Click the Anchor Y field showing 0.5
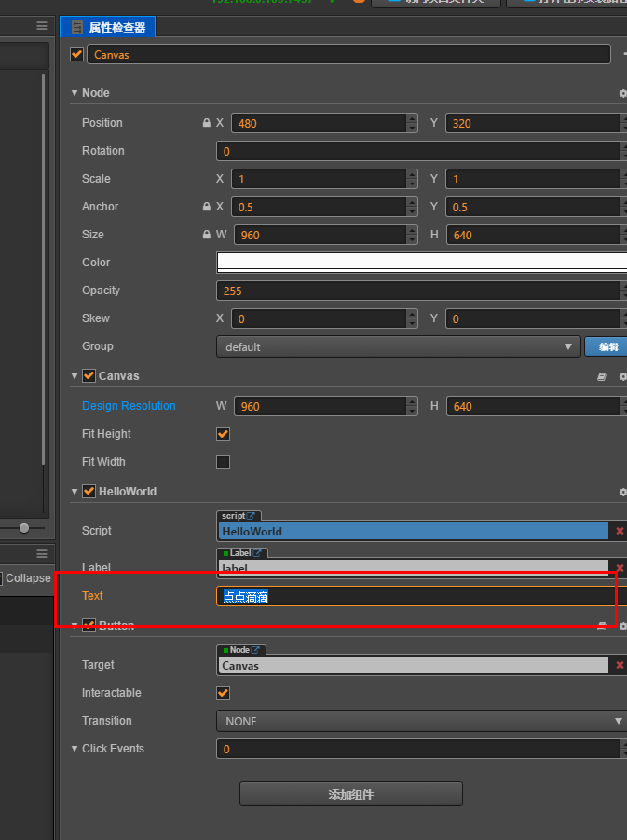Image resolution: width=627 pixels, height=840 pixels. (x=533, y=207)
